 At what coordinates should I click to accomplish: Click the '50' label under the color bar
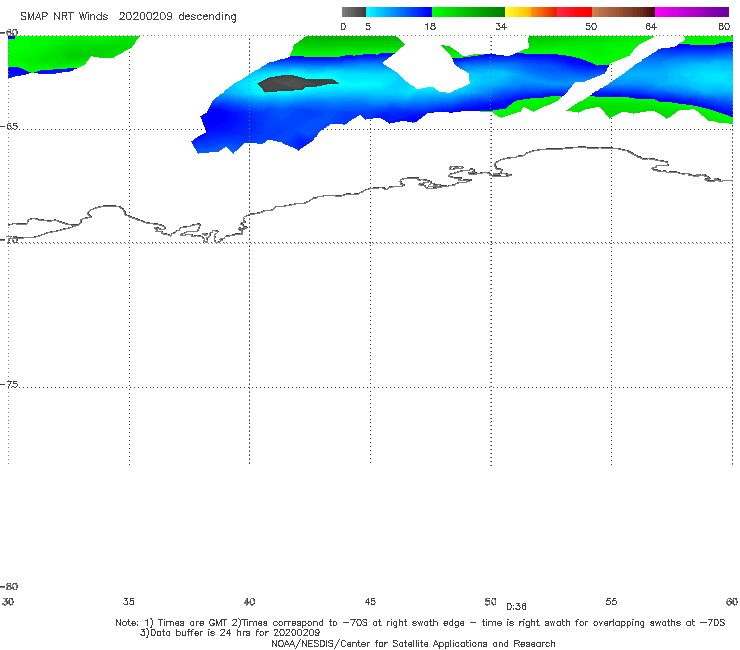pos(591,26)
